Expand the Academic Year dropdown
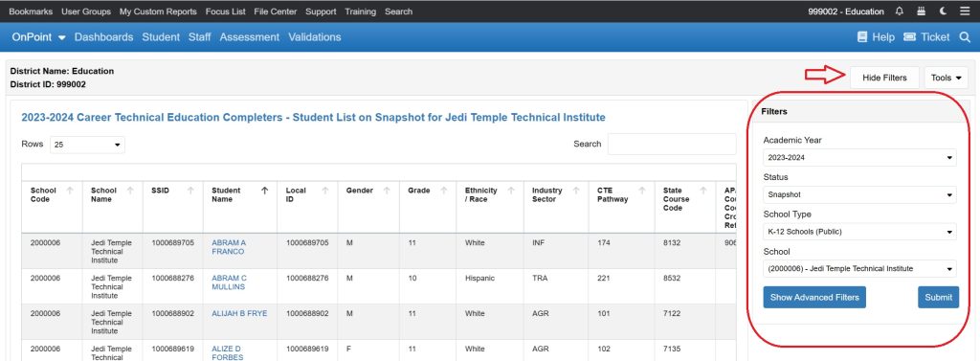The image size is (980, 361). 859,158
